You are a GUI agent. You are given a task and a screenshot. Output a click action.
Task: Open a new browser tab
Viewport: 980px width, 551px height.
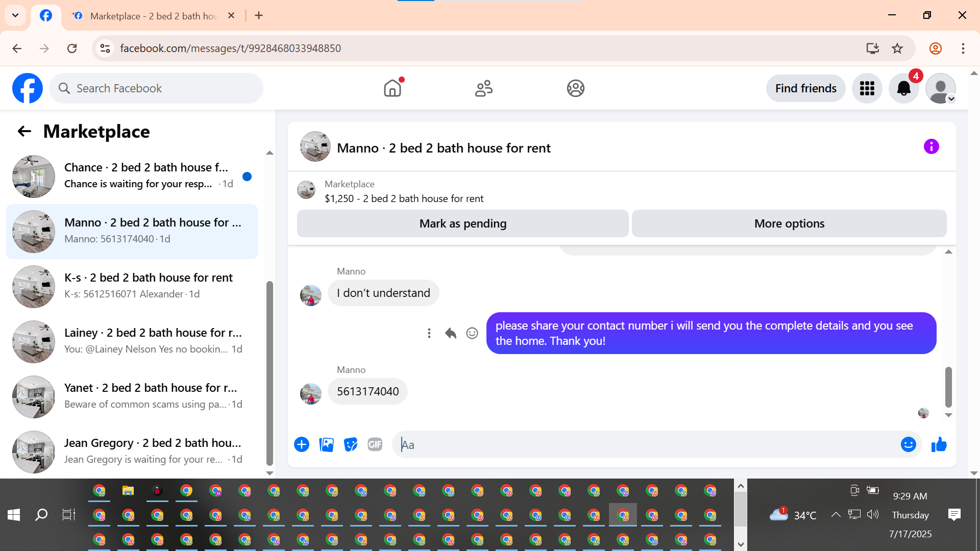(x=259, y=16)
